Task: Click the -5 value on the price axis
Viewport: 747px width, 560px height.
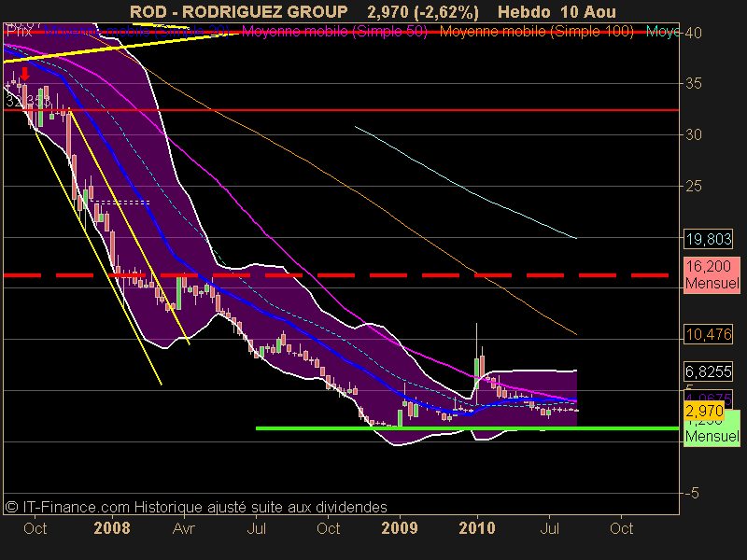Action: [692, 494]
